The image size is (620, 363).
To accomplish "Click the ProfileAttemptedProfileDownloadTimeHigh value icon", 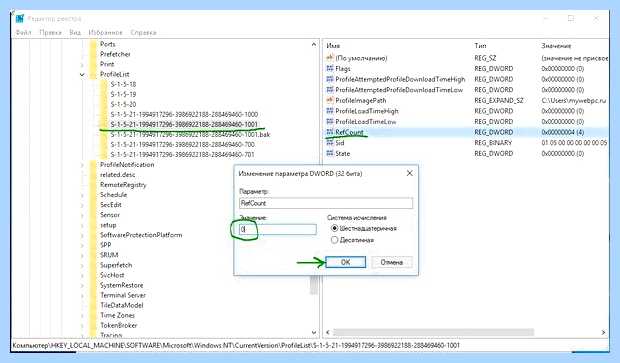I will (330, 79).
